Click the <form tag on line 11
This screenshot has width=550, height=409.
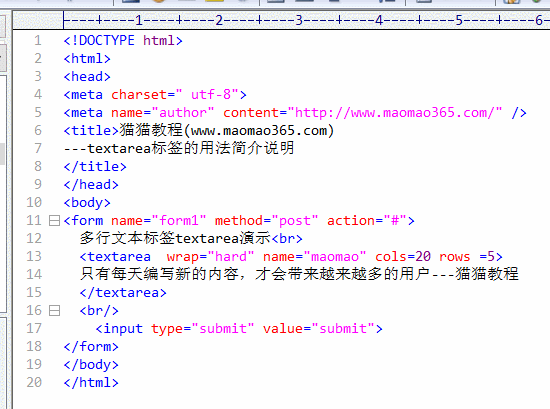pyautogui.click(x=83, y=221)
